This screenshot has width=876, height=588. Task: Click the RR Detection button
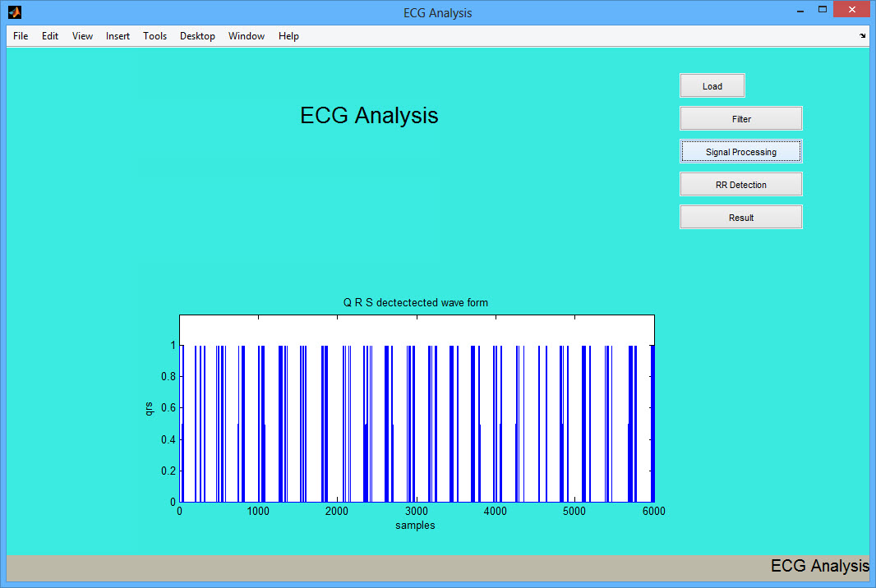[740, 184]
